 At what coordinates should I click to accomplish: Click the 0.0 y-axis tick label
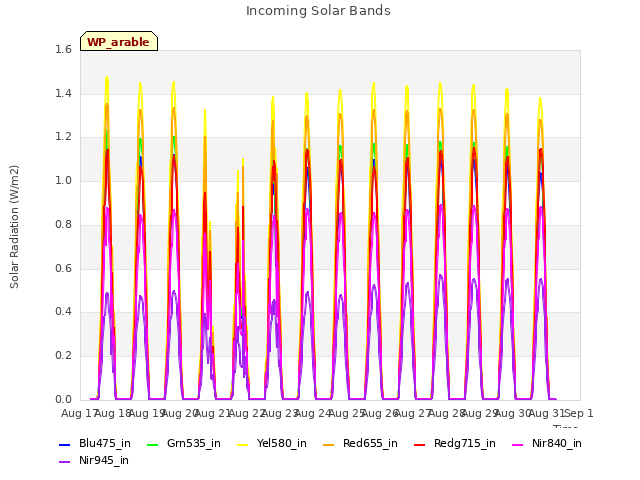pos(63,400)
